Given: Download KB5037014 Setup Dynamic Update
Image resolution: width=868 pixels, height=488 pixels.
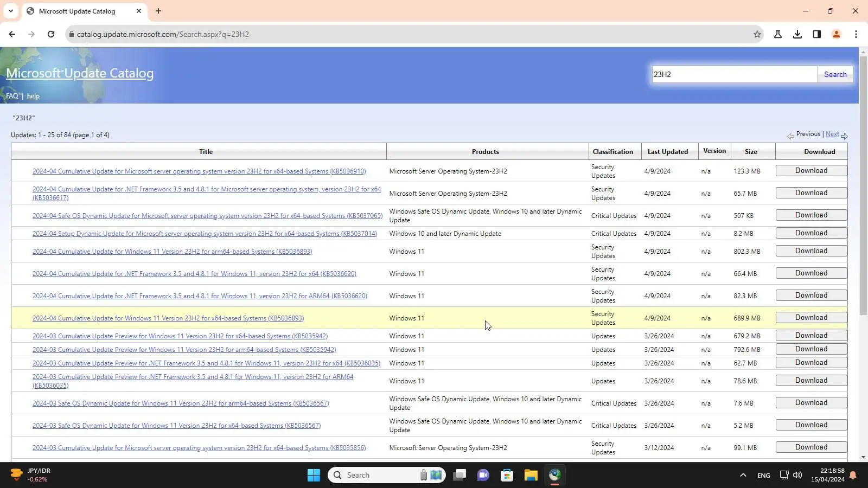Looking at the screenshot, I should click(x=811, y=233).
